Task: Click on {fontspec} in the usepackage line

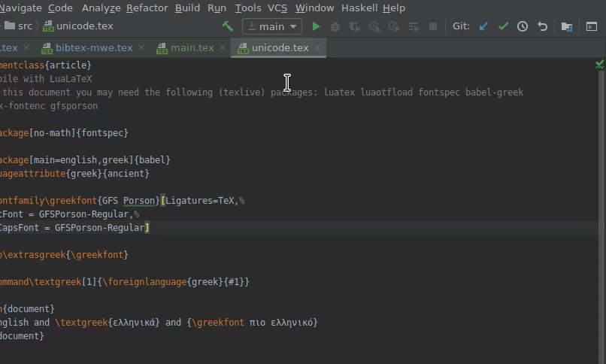Action: point(102,133)
